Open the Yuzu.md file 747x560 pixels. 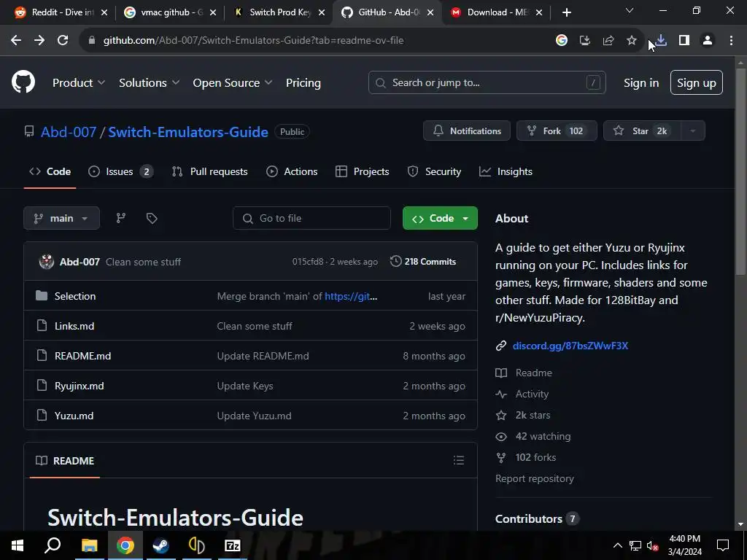(x=74, y=416)
